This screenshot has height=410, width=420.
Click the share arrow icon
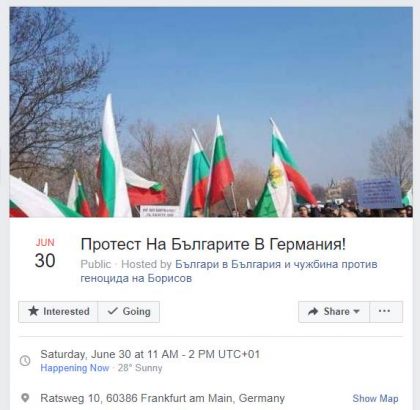[313, 312]
